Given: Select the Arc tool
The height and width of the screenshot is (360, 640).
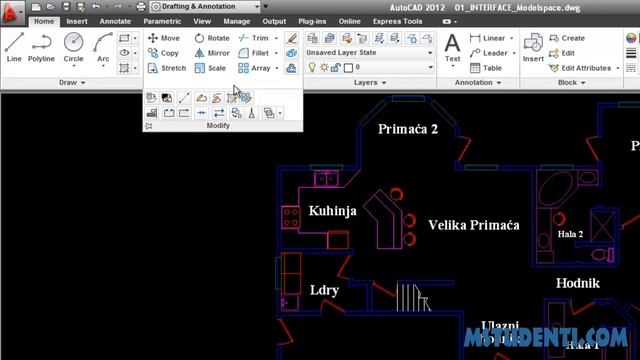Looking at the screenshot, I should pos(103,47).
